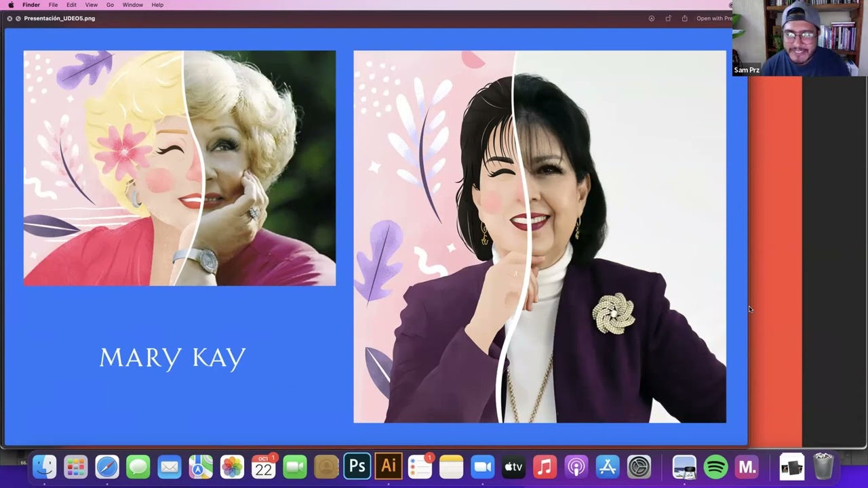Open Photos app in dock
This screenshot has height=488, width=868.
(232, 466)
